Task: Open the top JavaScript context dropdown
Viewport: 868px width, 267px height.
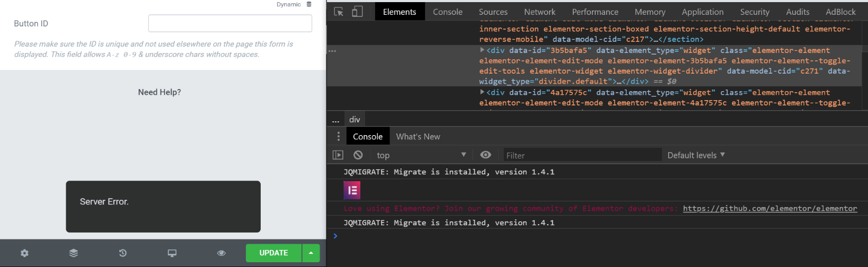Action: coord(421,155)
